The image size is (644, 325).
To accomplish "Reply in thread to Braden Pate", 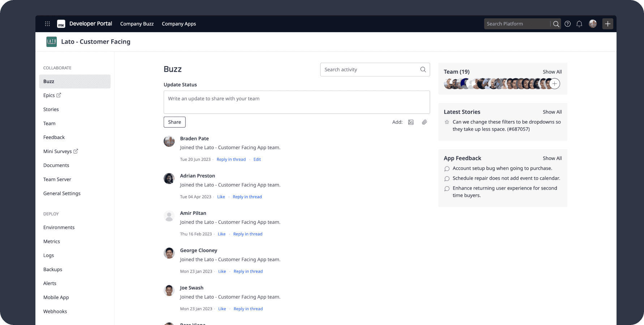I will pyautogui.click(x=231, y=159).
